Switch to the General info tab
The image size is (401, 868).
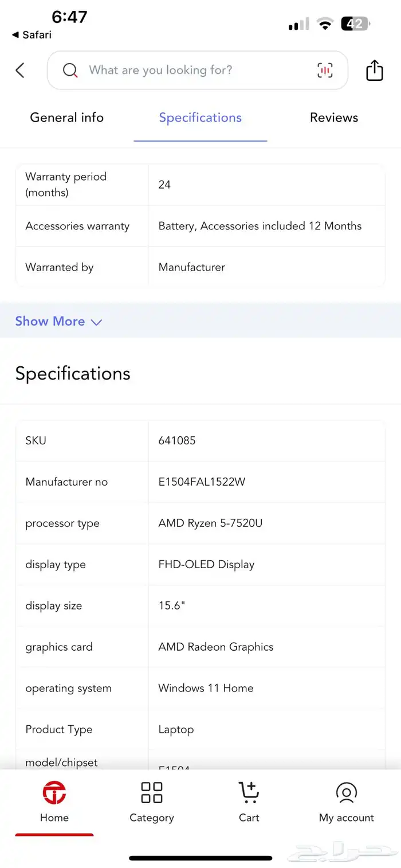[x=66, y=118]
